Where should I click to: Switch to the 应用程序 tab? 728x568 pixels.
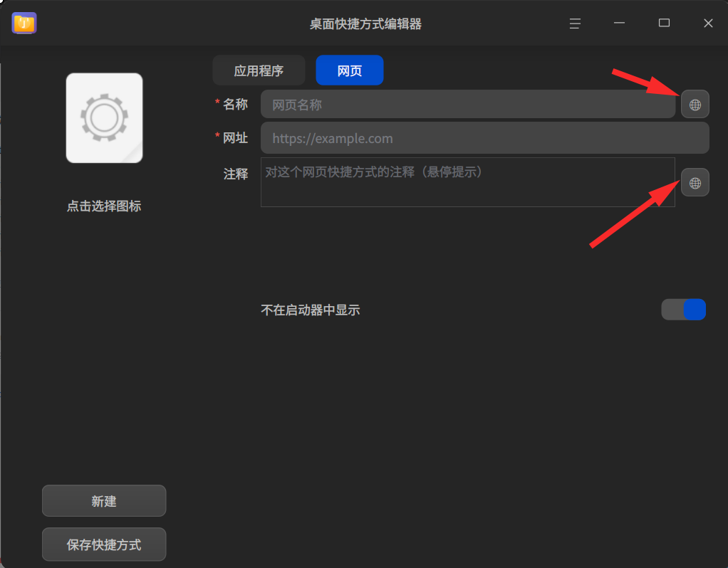point(259,70)
